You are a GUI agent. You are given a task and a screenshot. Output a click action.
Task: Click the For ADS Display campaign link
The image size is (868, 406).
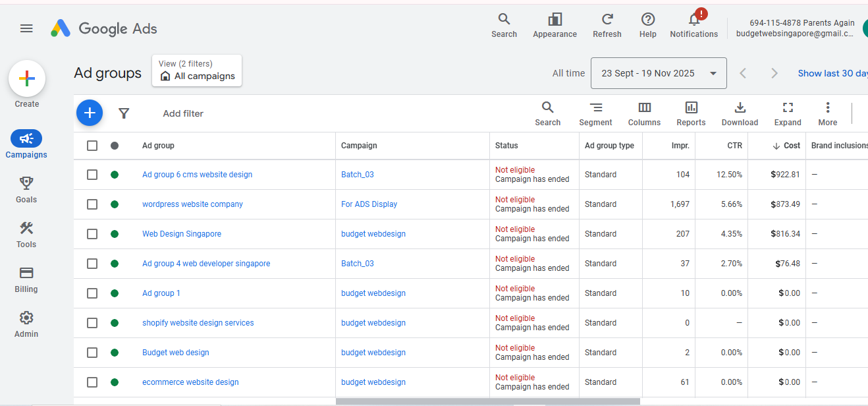[369, 204]
